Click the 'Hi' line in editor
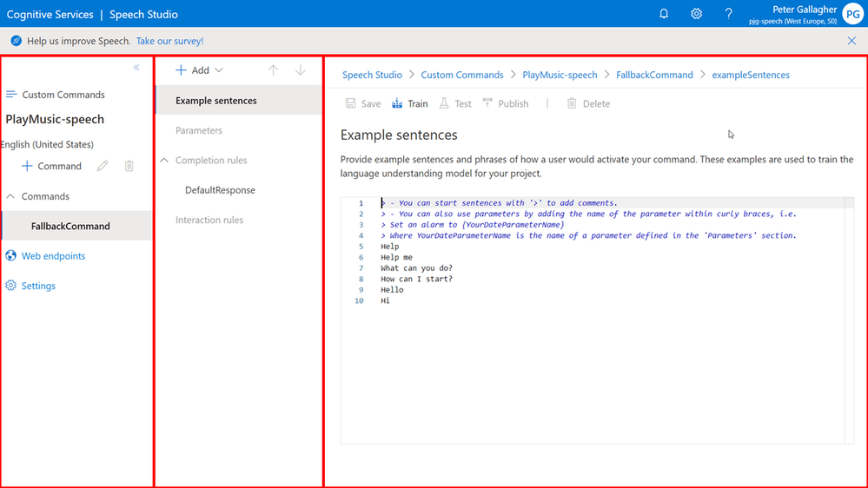868x488 pixels. pos(385,301)
